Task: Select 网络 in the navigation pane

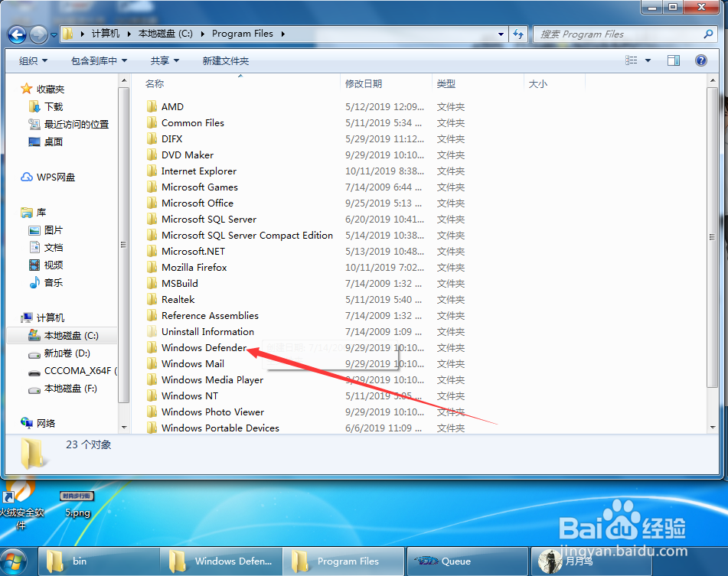Action: click(45, 424)
